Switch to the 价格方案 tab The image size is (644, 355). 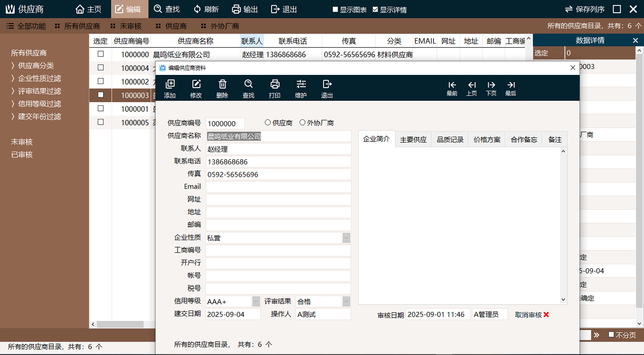[x=487, y=140]
